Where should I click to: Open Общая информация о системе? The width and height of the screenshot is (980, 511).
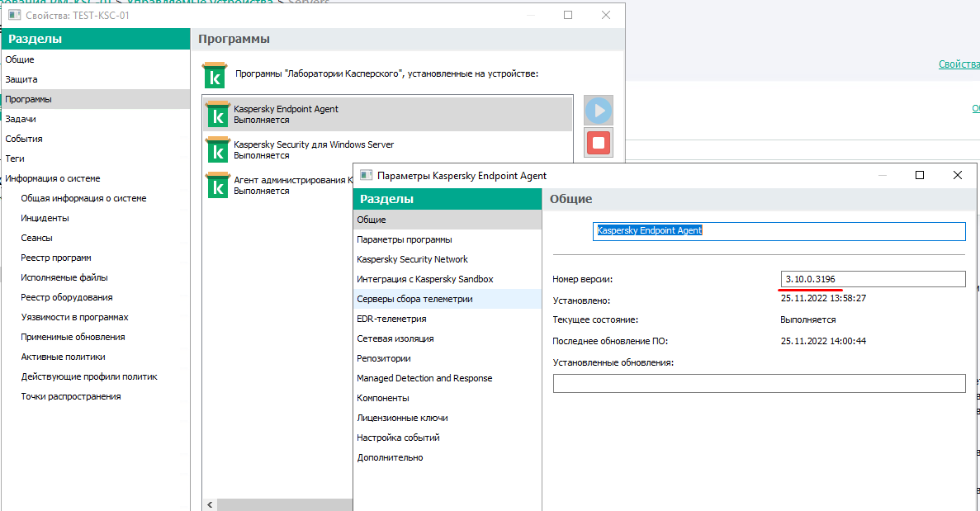click(x=83, y=198)
